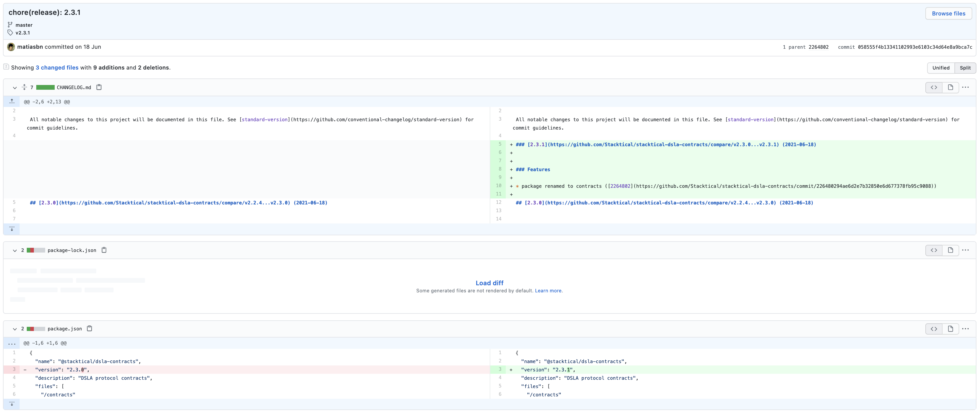Switch to Split diff view
This screenshot has width=980, height=413.
point(965,68)
